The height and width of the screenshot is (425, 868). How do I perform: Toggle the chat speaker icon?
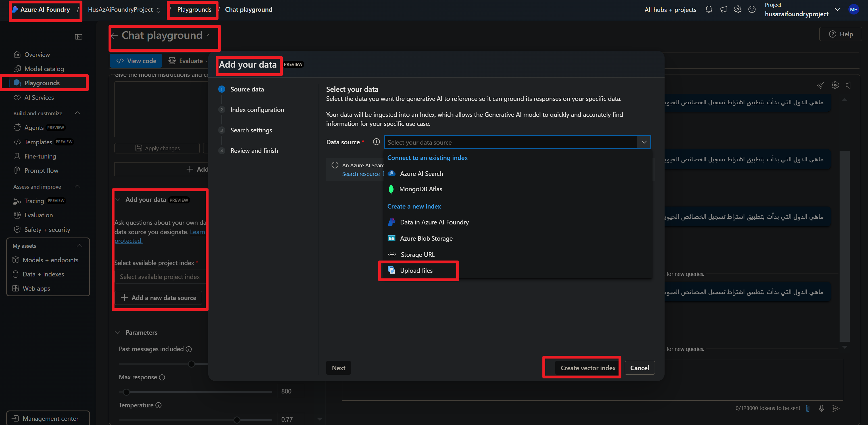tap(848, 85)
